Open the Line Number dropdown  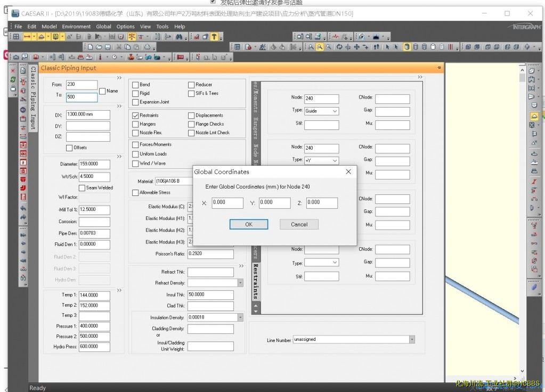412,339
